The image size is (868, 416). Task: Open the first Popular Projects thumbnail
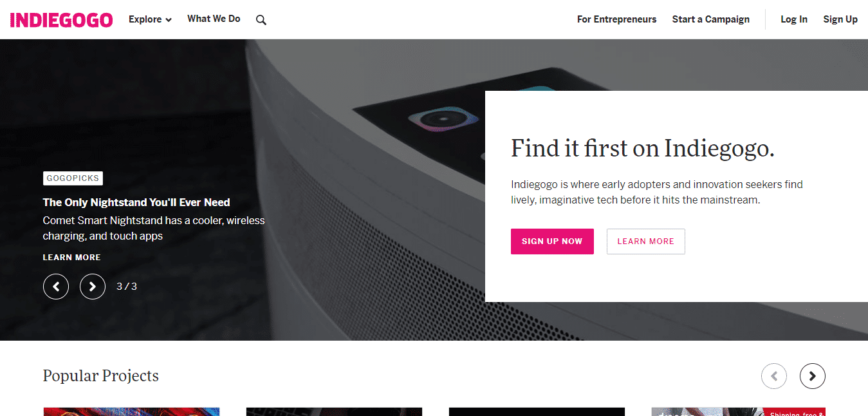pyautogui.click(x=131, y=411)
